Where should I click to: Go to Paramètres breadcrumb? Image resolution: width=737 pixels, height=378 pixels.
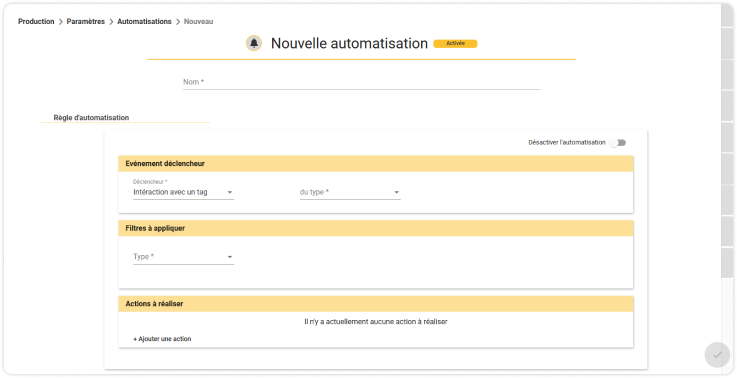tap(86, 22)
